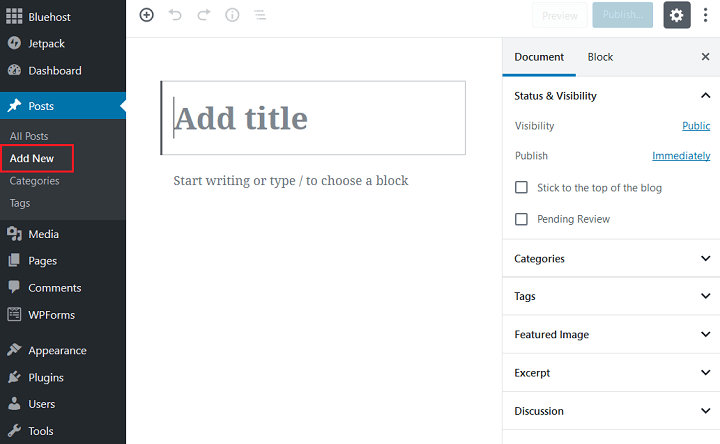
Task: Switch to the Block tab
Action: [600, 57]
